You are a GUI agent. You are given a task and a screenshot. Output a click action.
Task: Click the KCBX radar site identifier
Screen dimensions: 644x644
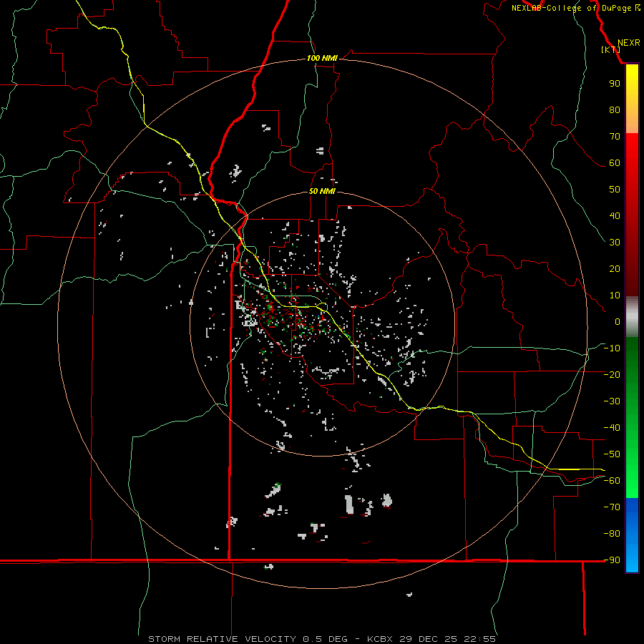pyautogui.click(x=380, y=639)
